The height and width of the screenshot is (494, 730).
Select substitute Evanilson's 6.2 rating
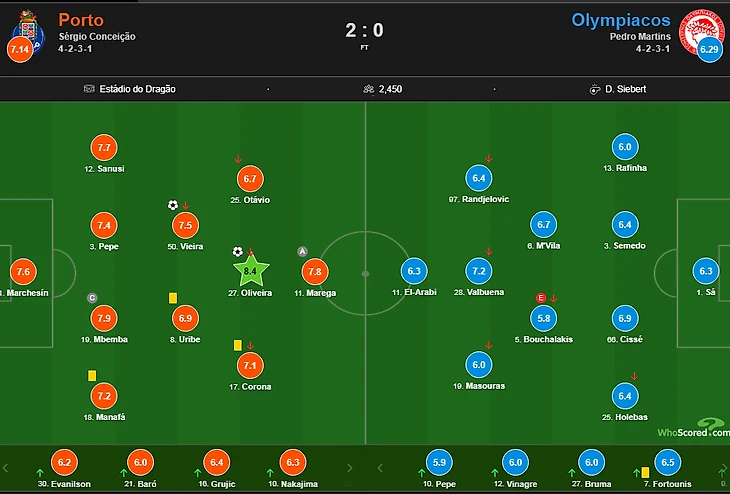pyautogui.click(x=65, y=461)
